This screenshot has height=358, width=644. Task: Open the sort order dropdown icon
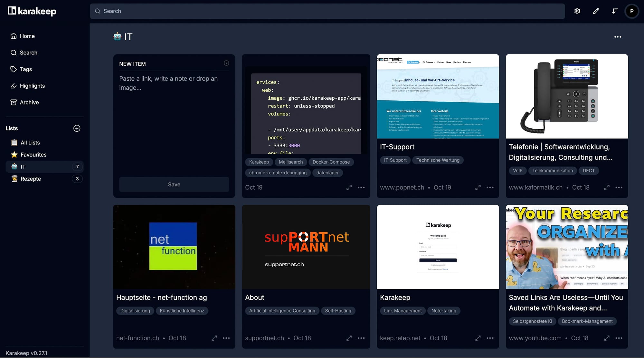615,11
